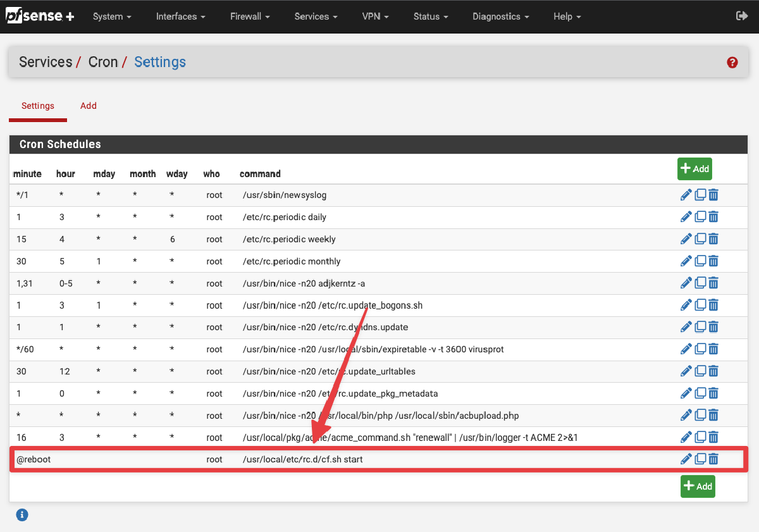Select the Settings tab
Screen dimensions: 759x532
pos(38,106)
